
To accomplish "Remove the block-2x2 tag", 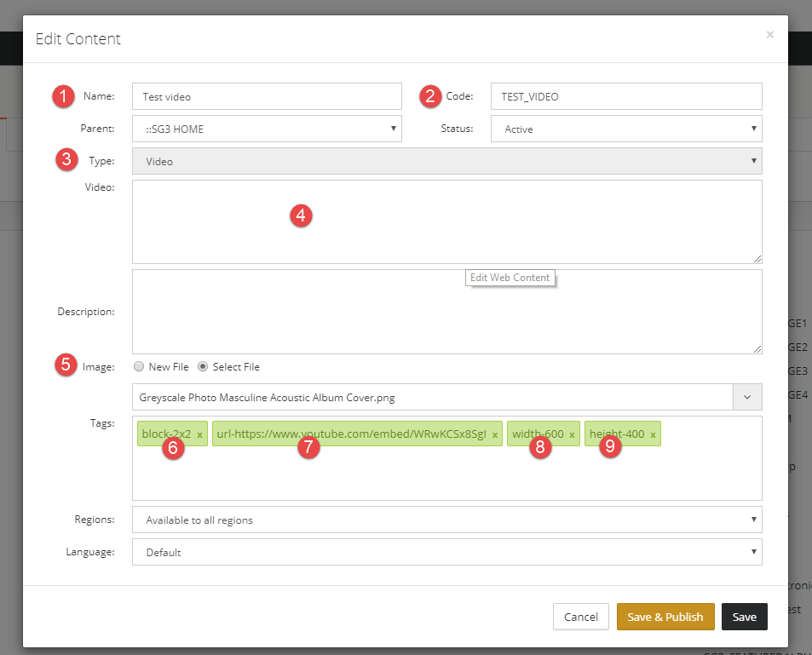I will pos(199,435).
